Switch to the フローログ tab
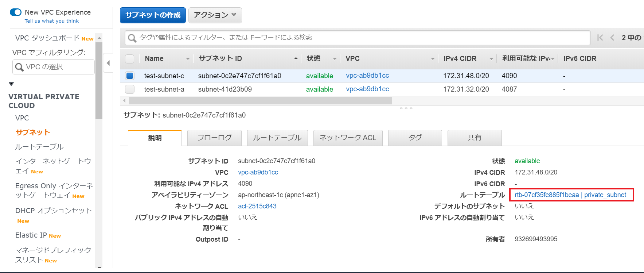The width and height of the screenshot is (644, 273). pos(214,138)
